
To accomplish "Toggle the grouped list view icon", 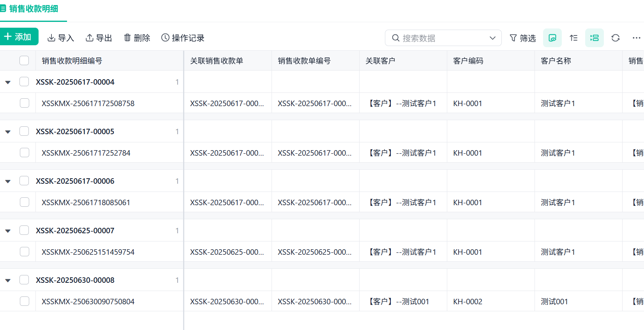I will 595,38.
